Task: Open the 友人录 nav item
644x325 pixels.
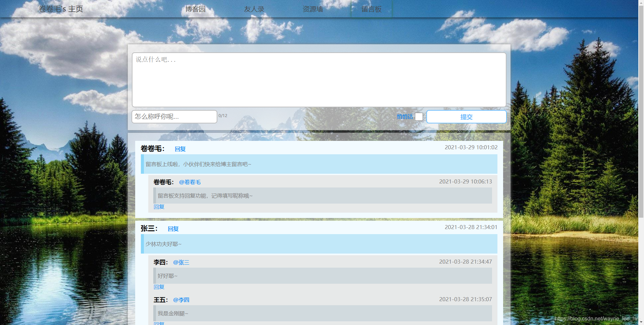Action: 254,9
